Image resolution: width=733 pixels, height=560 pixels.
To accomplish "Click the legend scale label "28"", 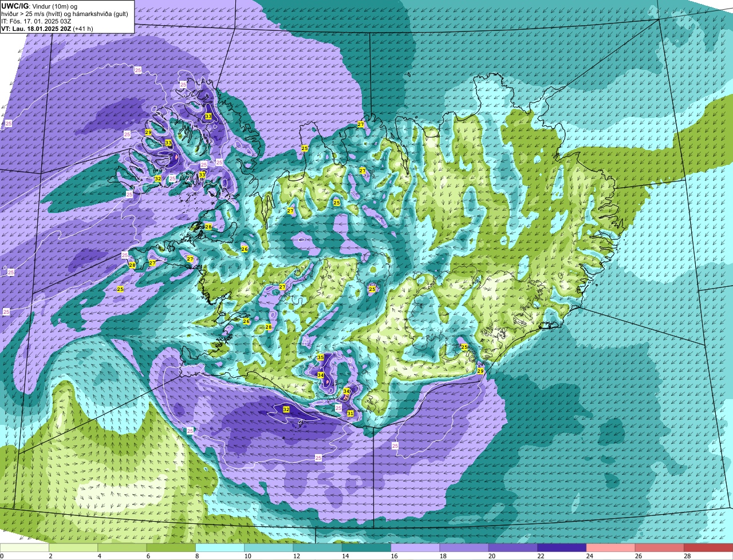I will tap(687, 556).
